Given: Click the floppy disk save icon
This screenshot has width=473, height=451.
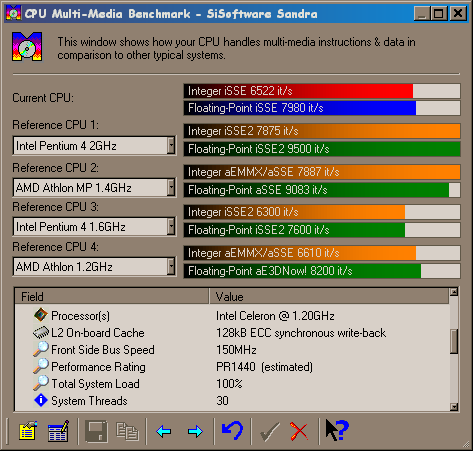Looking at the screenshot, I should (96, 432).
